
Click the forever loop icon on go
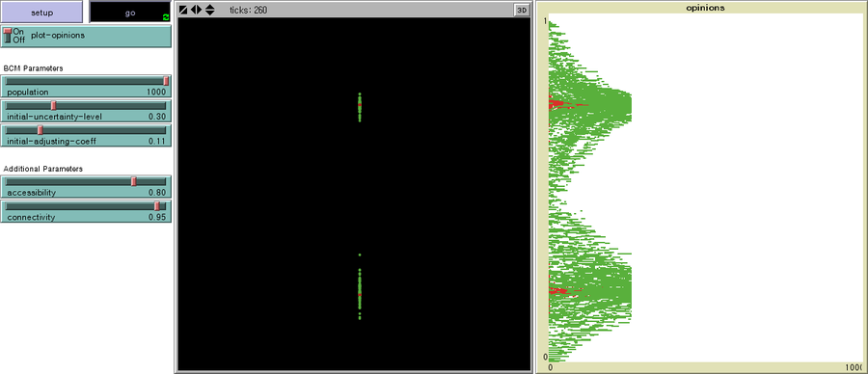click(x=166, y=17)
